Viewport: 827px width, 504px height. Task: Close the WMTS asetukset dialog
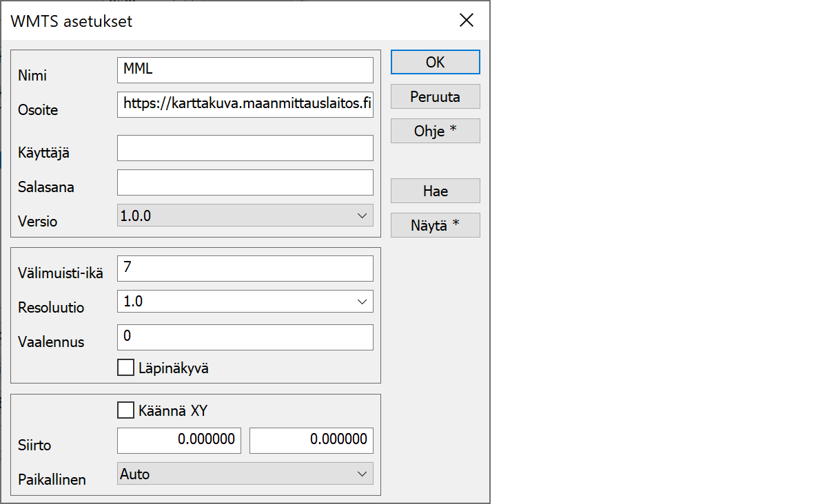[467, 21]
